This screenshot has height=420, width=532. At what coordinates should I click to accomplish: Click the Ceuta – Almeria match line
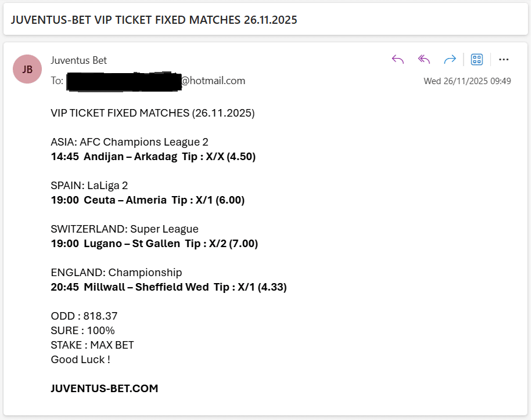(x=147, y=200)
